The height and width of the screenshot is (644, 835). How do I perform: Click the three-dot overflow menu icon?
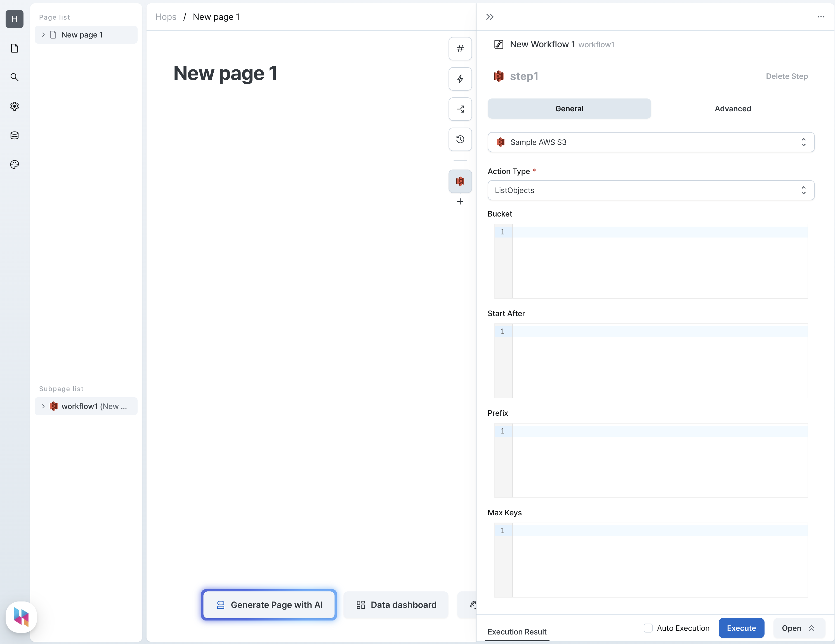click(x=821, y=17)
